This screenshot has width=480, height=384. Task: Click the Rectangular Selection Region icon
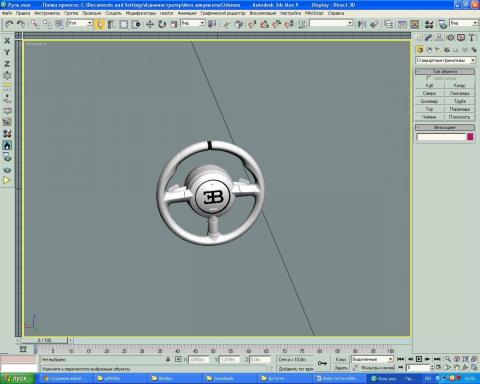coord(124,24)
